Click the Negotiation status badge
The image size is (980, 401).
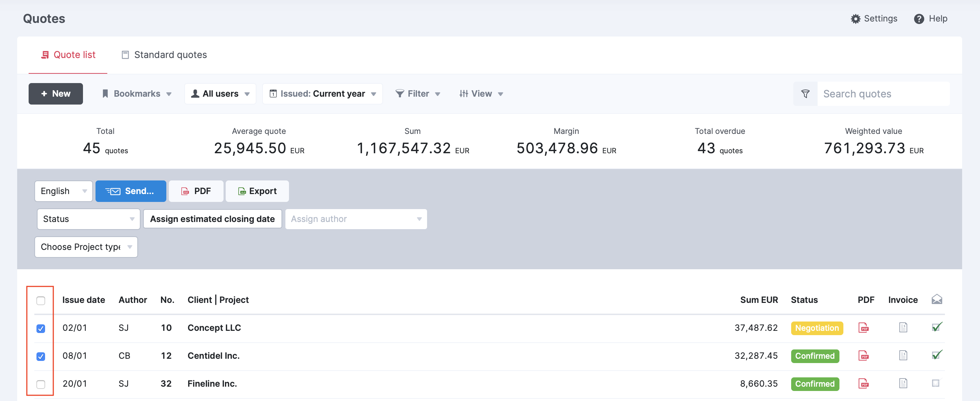click(817, 328)
